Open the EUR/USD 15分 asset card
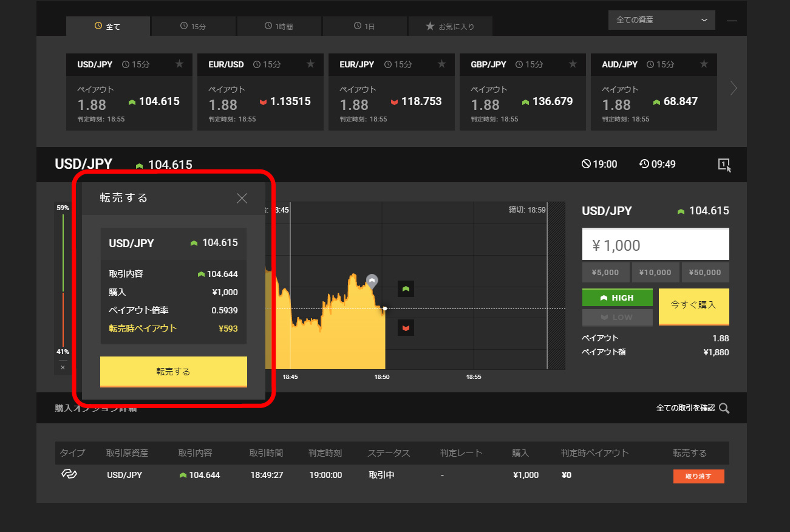 [260, 92]
